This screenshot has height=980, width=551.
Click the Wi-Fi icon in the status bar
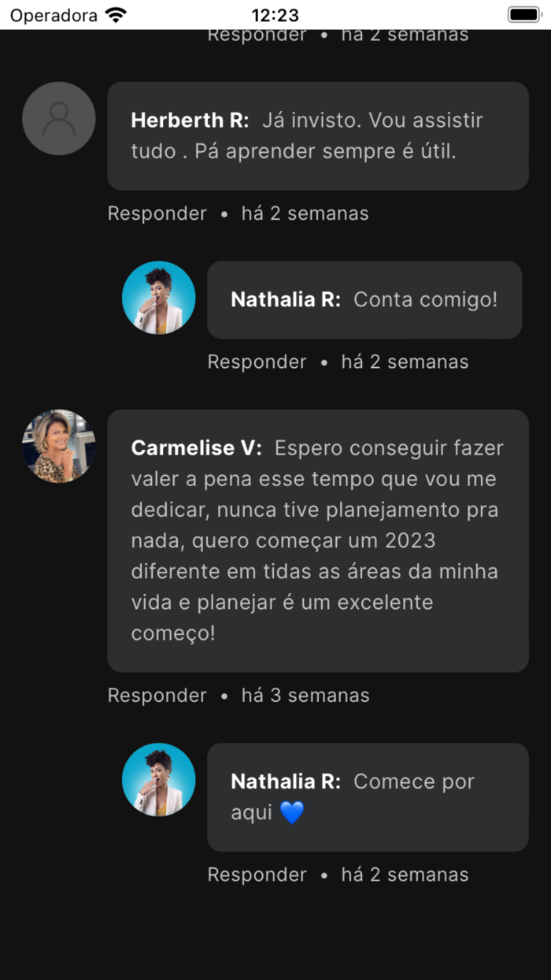pyautogui.click(x=113, y=13)
